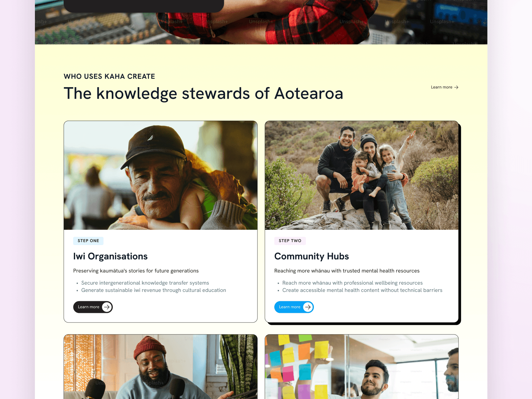This screenshot has width=532, height=399.
Task: Click the family on rock photo
Action: point(361,175)
